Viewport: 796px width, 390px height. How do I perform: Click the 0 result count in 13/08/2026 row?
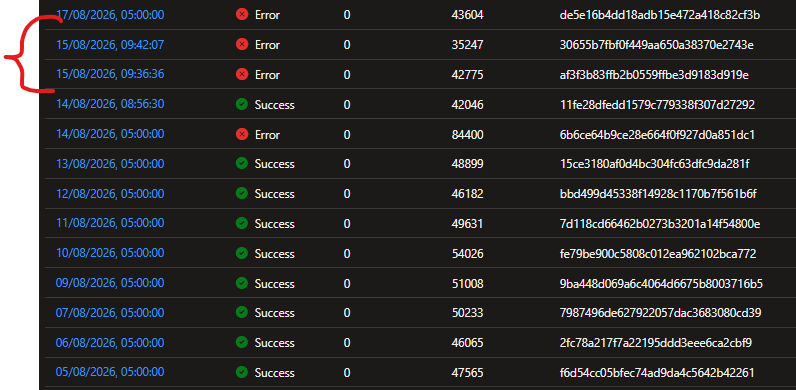click(x=347, y=164)
